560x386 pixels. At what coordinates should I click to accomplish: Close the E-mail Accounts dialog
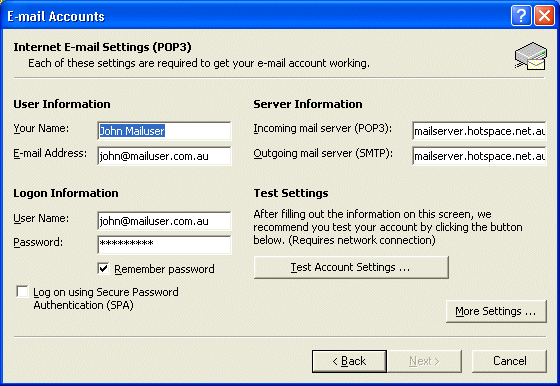click(x=544, y=16)
